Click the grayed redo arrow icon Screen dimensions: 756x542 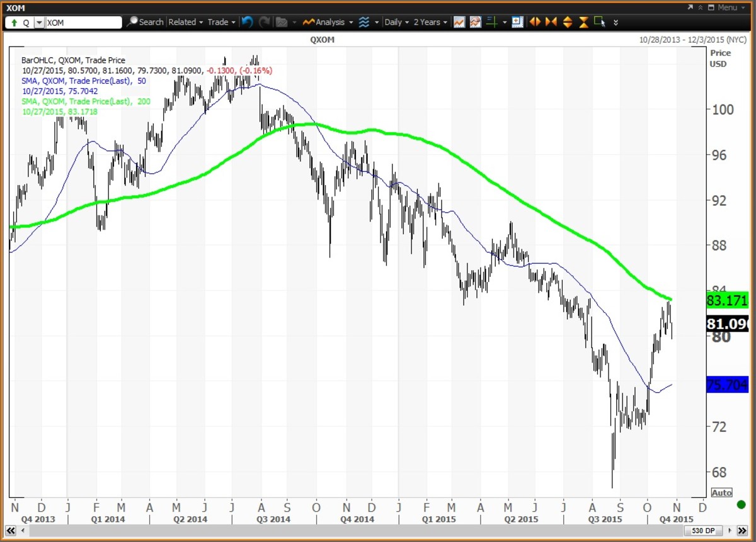click(x=264, y=22)
